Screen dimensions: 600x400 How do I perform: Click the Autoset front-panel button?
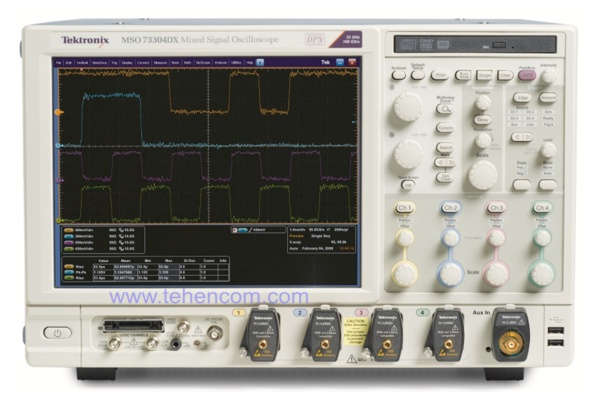(399, 75)
